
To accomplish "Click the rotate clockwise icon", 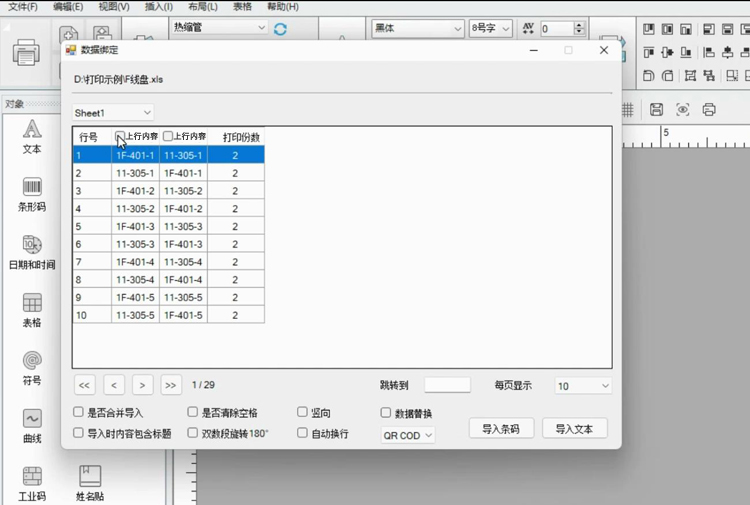I will [667, 75].
